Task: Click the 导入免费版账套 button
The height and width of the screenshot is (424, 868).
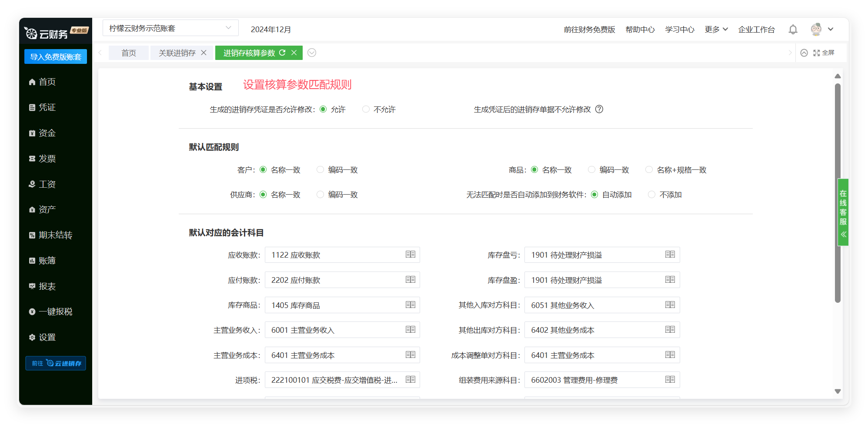Action: [x=56, y=57]
